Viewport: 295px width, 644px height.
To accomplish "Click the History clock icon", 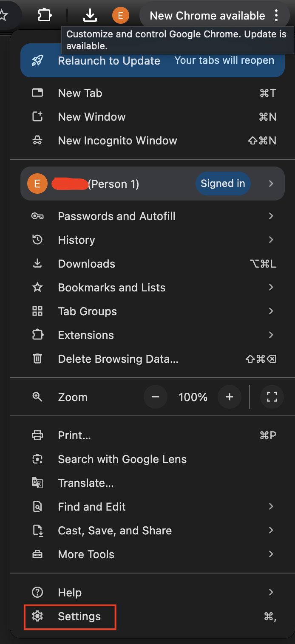I will pos(37,240).
